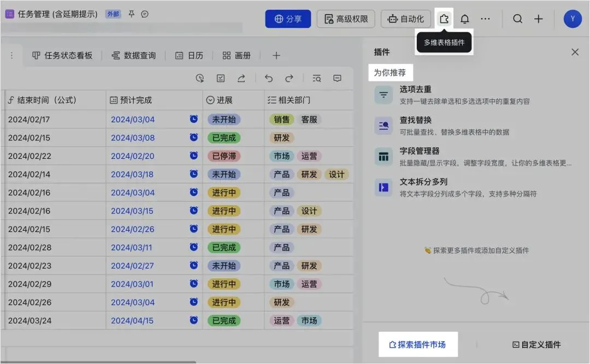Click the 文本拆分多列 plugin title

click(x=423, y=182)
